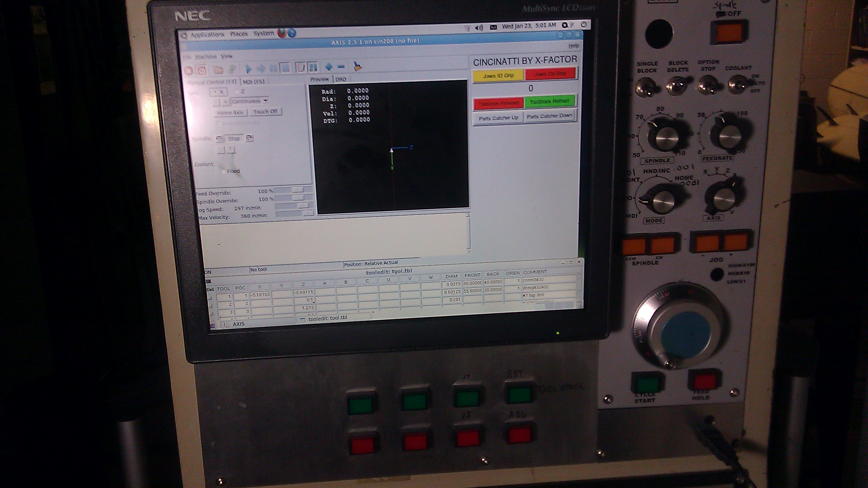Viewport: 868px width, 488px height.
Task: Tick Del checkbox for tool 1
Action: click(210, 298)
